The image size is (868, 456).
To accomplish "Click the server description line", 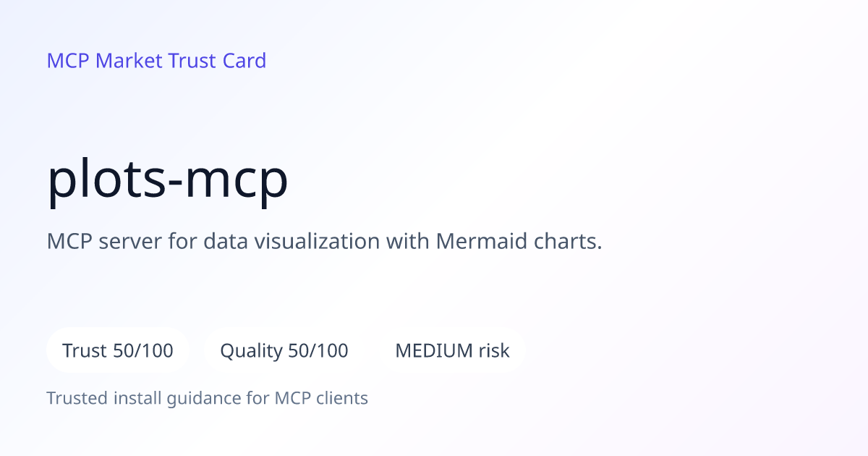I will pyautogui.click(x=324, y=242).
